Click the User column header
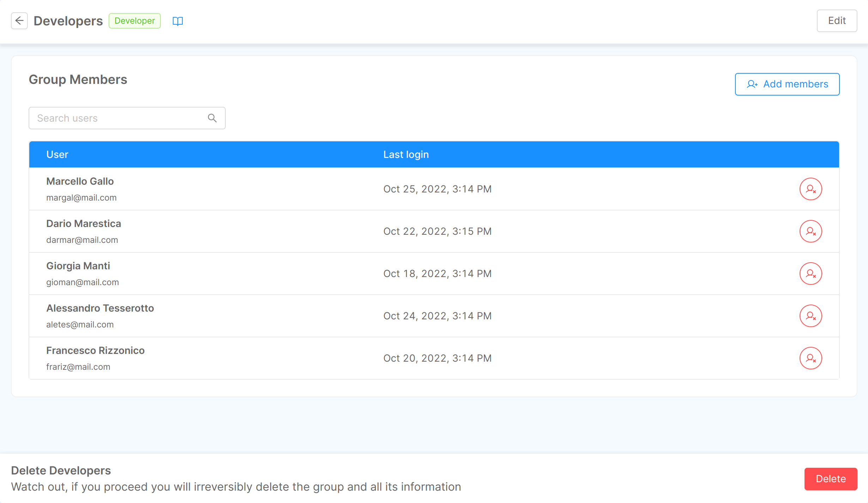 pyautogui.click(x=57, y=154)
